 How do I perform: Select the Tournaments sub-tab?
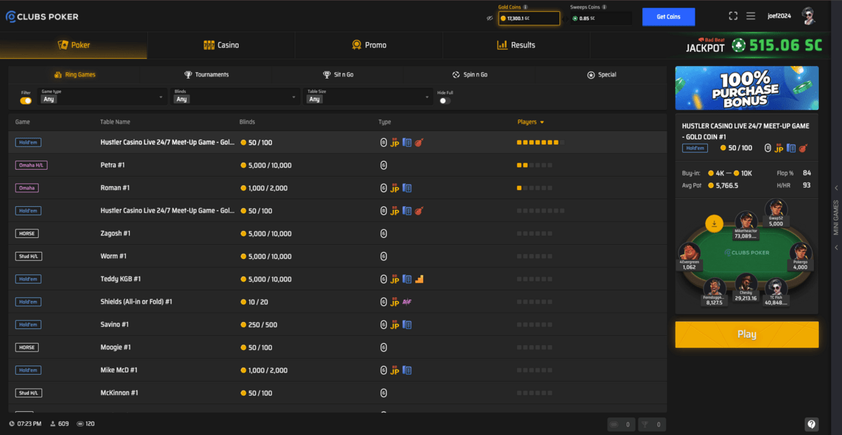pyautogui.click(x=206, y=75)
